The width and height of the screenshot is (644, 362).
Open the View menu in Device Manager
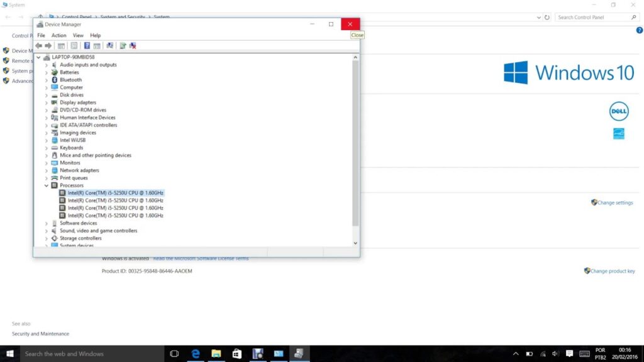point(78,35)
